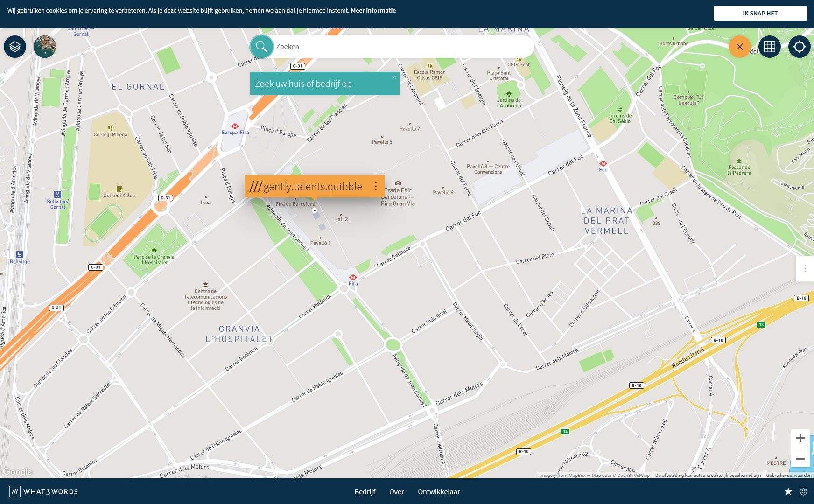Open the settings gear in footer
This screenshot has height=504, width=814.
(803, 491)
